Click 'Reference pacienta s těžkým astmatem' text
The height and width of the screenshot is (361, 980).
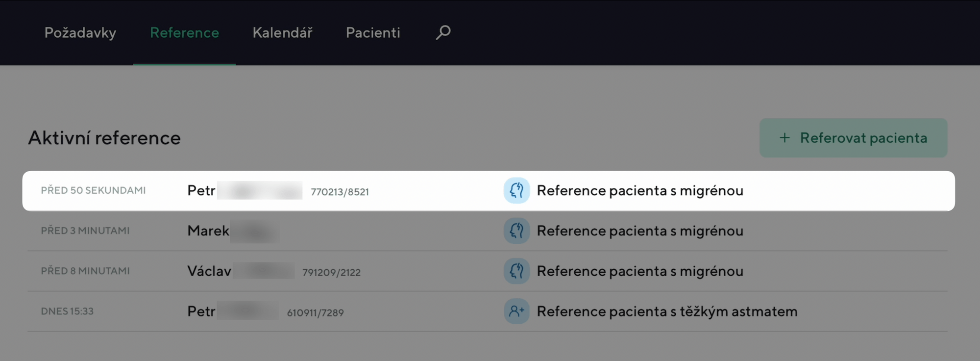(x=667, y=311)
